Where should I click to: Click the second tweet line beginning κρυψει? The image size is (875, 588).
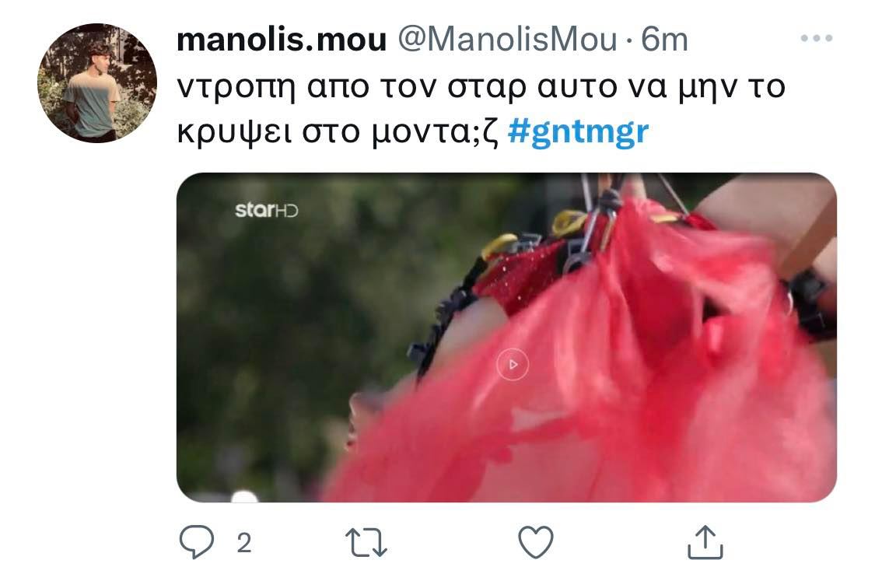(x=413, y=132)
